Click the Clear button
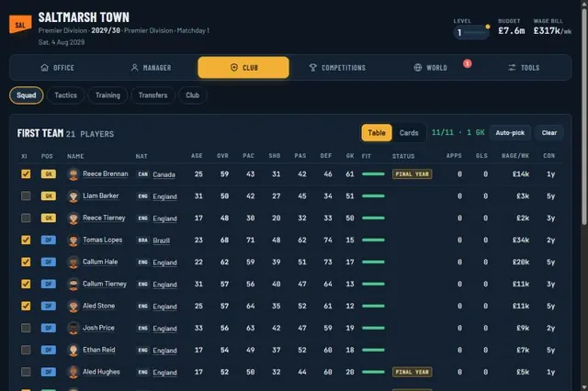The width and height of the screenshot is (588, 391). click(549, 133)
